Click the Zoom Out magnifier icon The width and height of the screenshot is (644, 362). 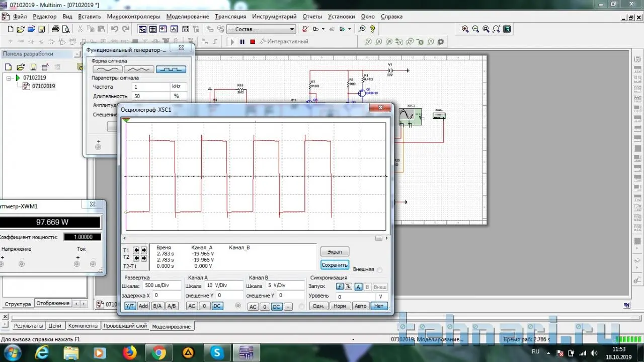click(475, 29)
